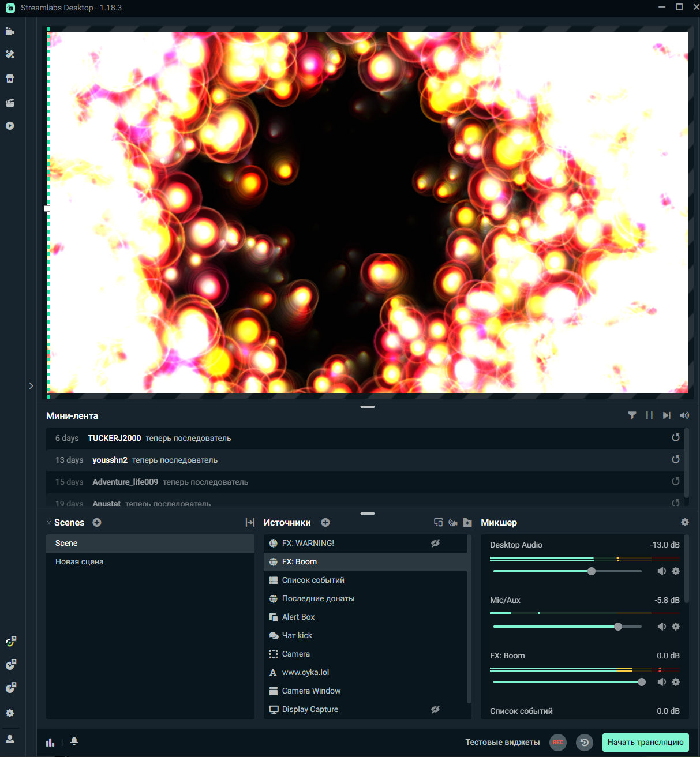Screen dimensions: 700x757
Task: Select the Последние донаты source
Action: tap(365, 599)
